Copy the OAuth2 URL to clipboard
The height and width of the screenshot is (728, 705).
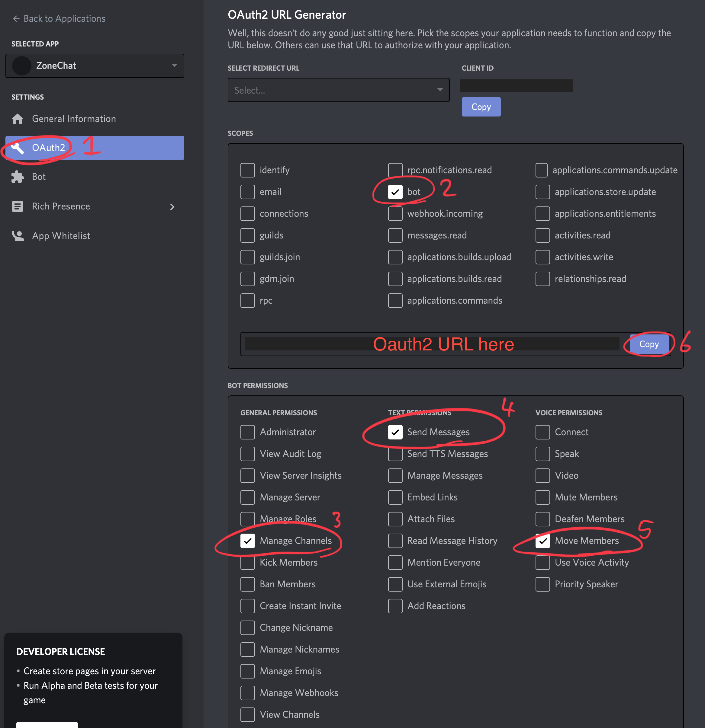tap(649, 344)
